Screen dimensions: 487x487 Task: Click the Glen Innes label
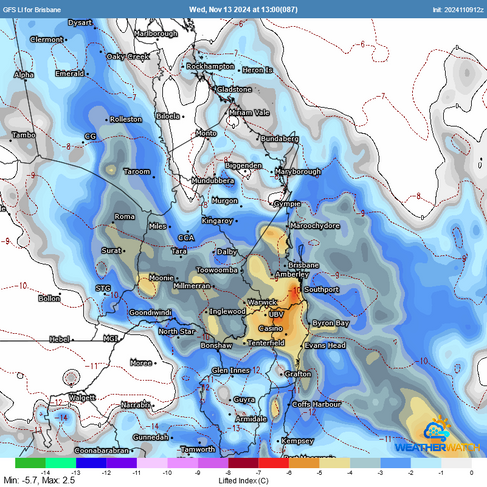point(231,370)
